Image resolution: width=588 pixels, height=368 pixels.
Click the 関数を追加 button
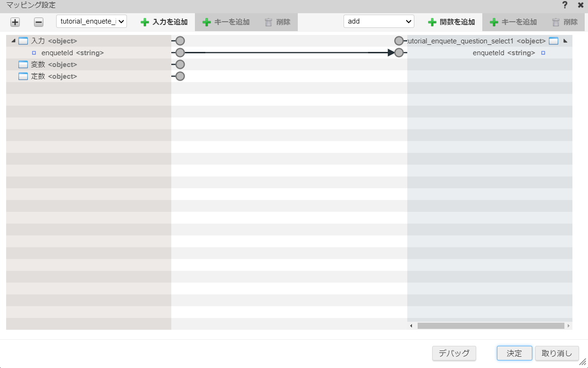(x=451, y=22)
